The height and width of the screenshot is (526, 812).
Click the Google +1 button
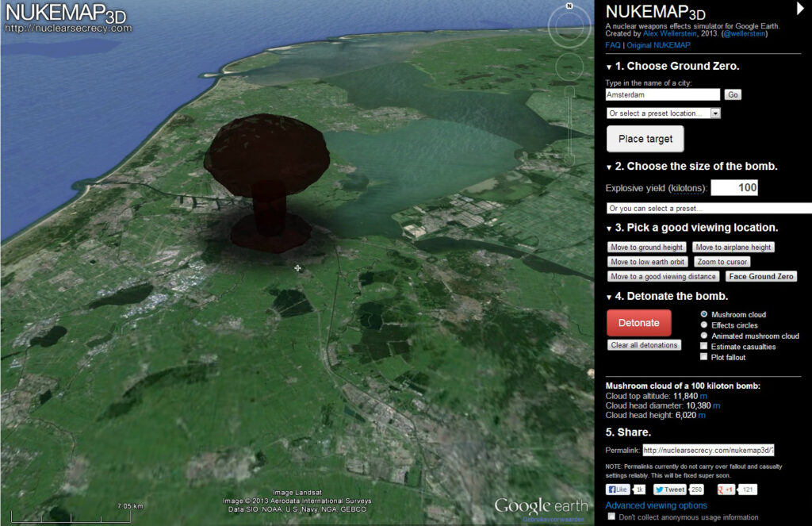point(726,490)
